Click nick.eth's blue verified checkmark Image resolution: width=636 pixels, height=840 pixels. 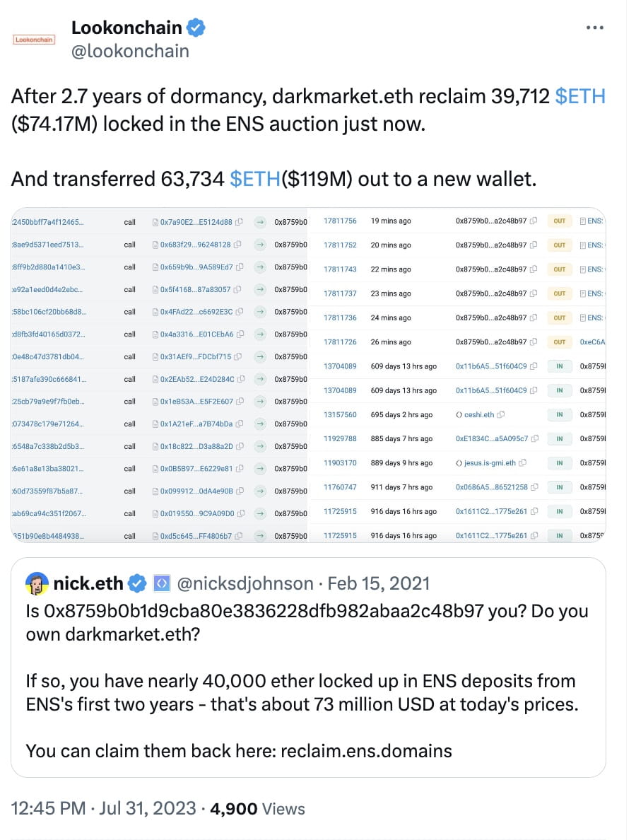[x=138, y=583]
